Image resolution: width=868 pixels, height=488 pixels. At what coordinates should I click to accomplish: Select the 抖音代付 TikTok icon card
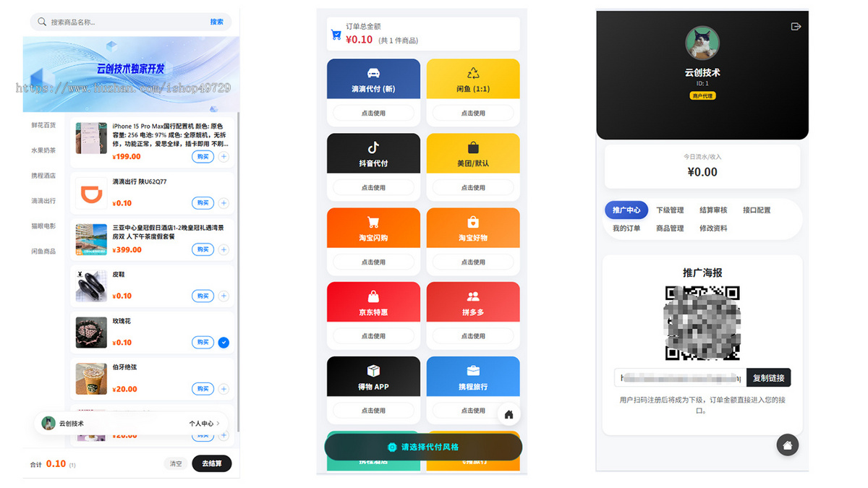click(373, 153)
